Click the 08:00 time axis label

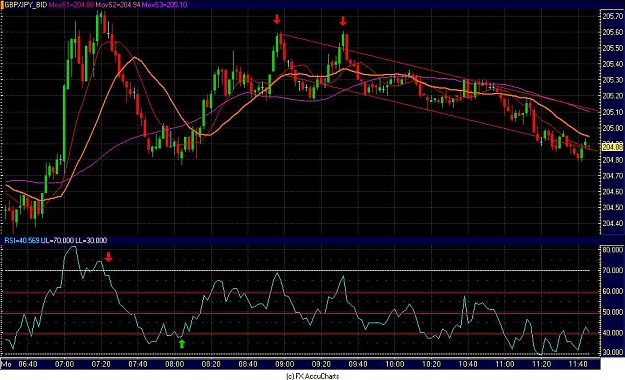tap(175, 364)
